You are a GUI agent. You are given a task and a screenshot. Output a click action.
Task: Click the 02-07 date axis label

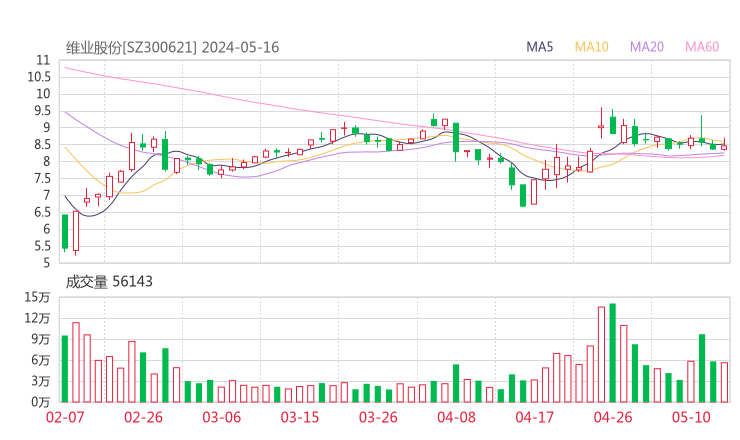point(65,417)
